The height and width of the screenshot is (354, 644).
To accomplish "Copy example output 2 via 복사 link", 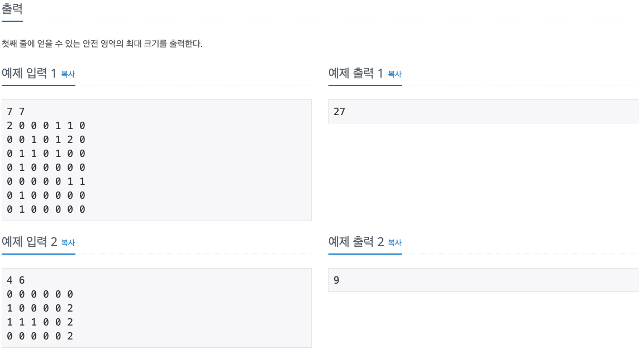I will click(395, 243).
